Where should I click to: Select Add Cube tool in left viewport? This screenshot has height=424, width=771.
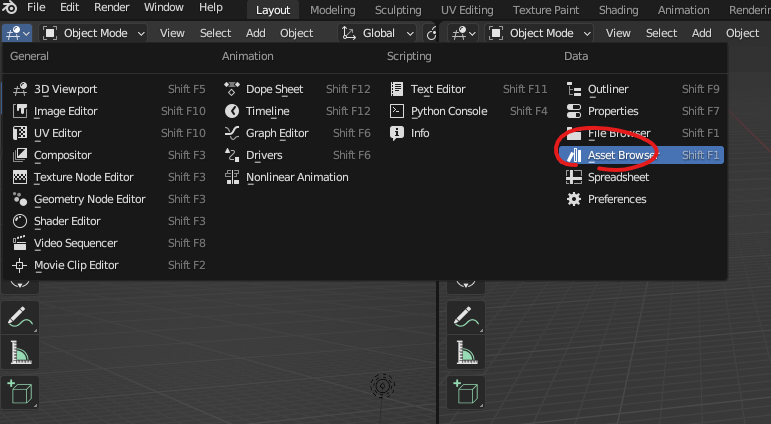(x=20, y=392)
